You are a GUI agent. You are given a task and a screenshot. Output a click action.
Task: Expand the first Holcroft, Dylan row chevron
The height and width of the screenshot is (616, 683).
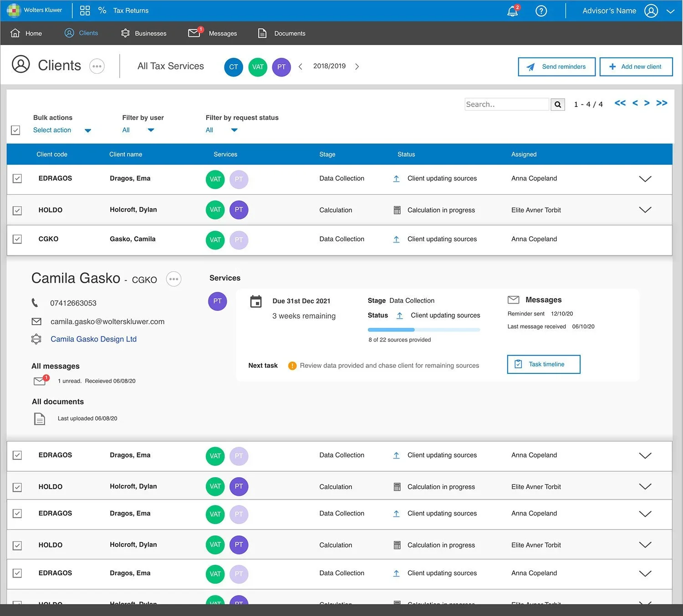(x=645, y=210)
